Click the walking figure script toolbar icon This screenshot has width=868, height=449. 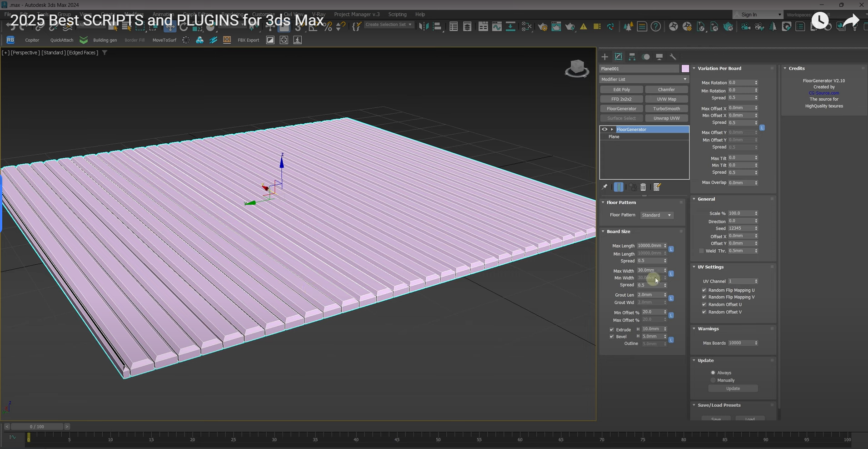point(298,40)
